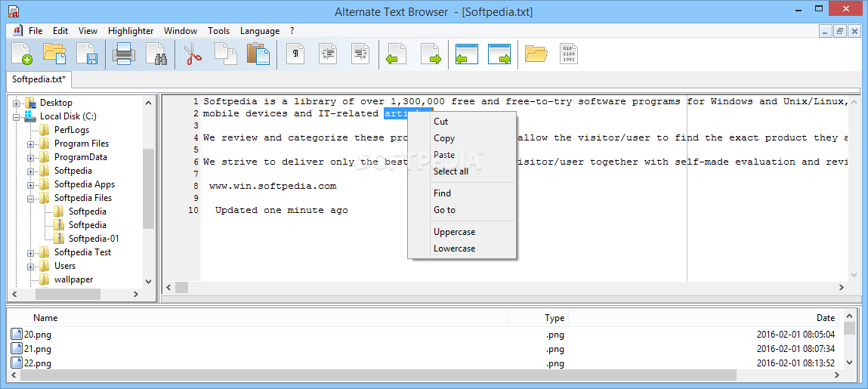Open the Tools menu
868x389 pixels.
point(218,31)
